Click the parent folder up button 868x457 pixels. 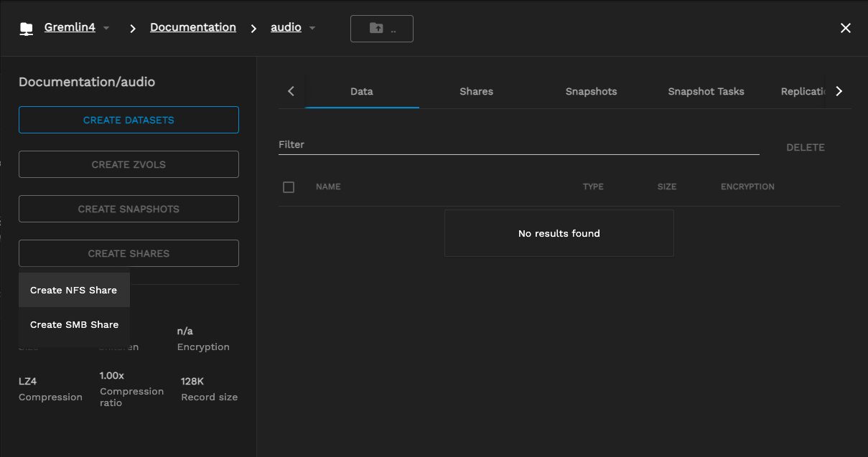tap(381, 29)
